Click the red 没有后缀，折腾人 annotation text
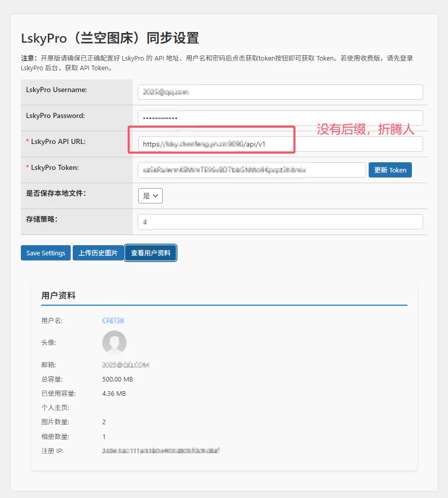The width and height of the screenshot is (448, 498). pyautogui.click(x=366, y=129)
